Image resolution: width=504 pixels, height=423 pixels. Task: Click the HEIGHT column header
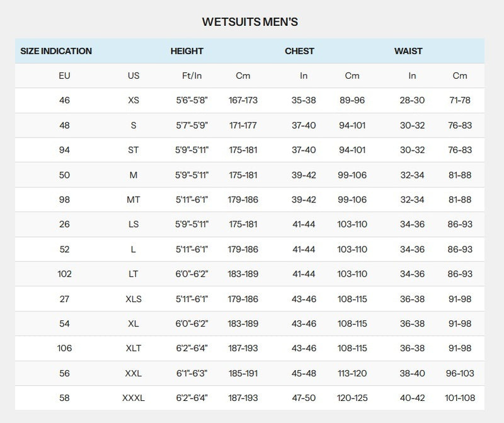(x=186, y=51)
